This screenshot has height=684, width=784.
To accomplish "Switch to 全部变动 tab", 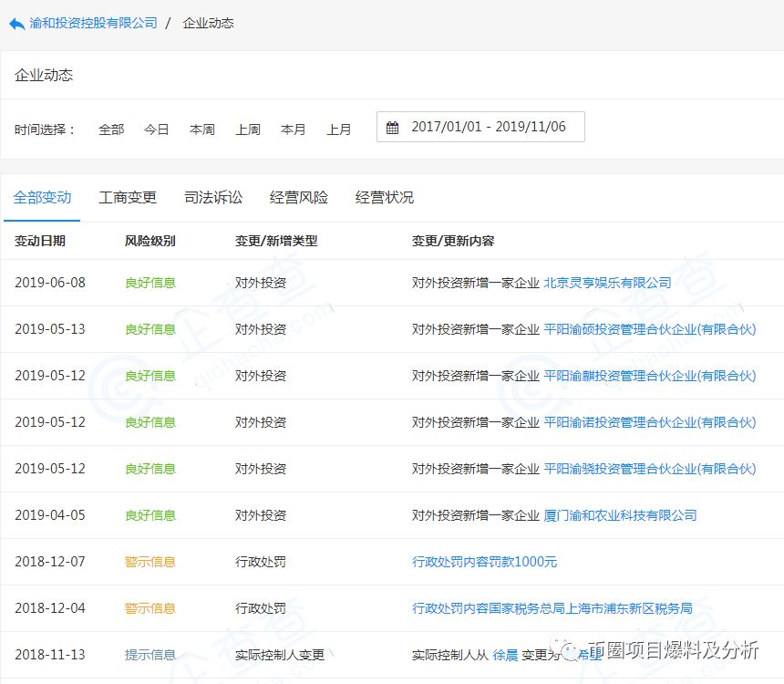I will click(42, 198).
